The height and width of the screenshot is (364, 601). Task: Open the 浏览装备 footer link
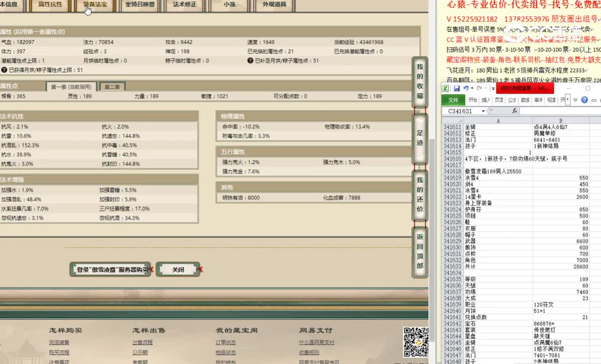59,342
